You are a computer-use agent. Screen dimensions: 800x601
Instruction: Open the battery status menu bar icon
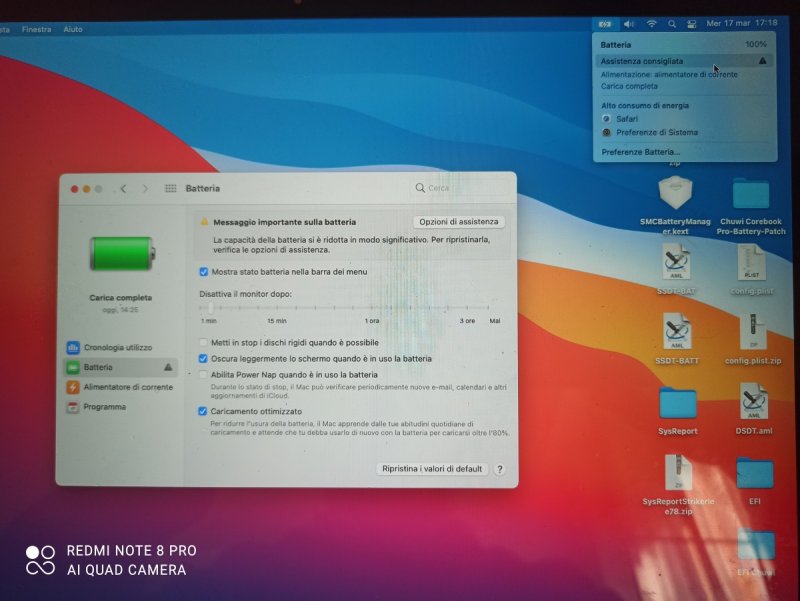[x=605, y=24]
